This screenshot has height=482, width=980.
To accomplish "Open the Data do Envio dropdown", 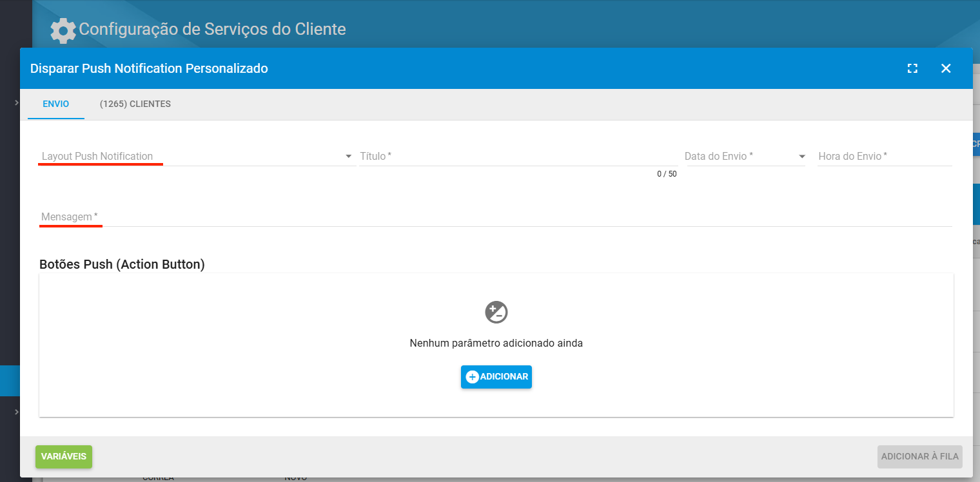I will pos(745,156).
